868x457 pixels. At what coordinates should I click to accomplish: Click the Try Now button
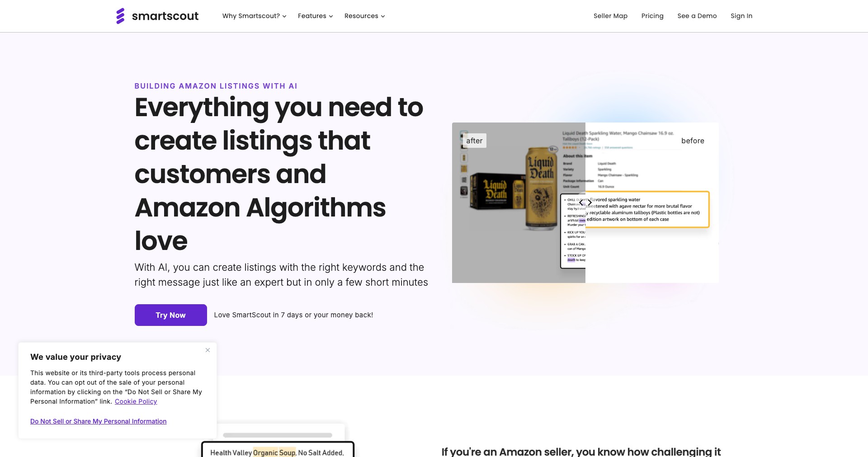pos(171,315)
